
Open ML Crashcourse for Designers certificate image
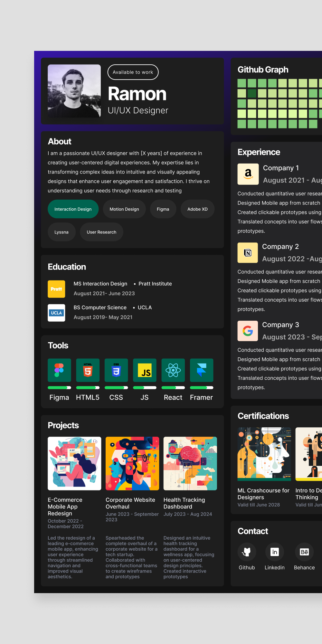click(264, 454)
